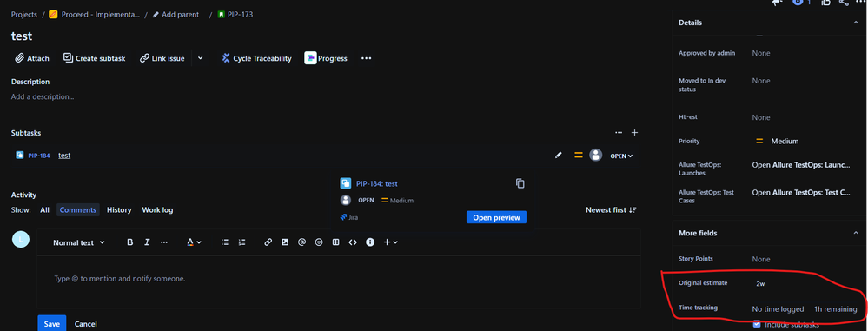
Task: Click the 'test' subtask summary link
Action: [x=64, y=156]
